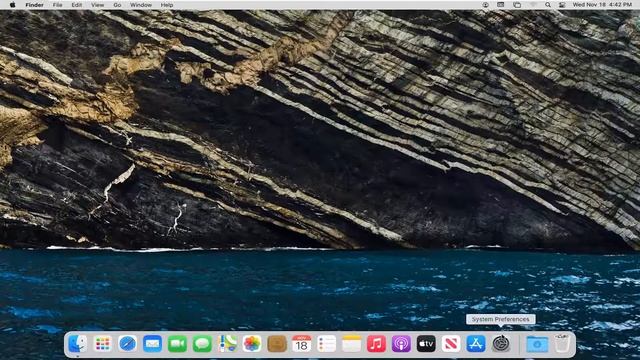Launch Apple TV from the Dock
The width and height of the screenshot is (640, 360).
(x=426, y=344)
